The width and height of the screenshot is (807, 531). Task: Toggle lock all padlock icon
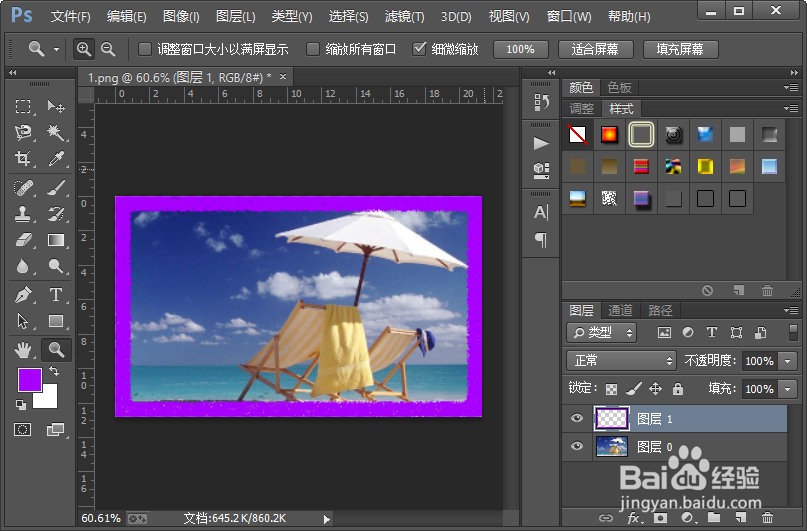(678, 389)
